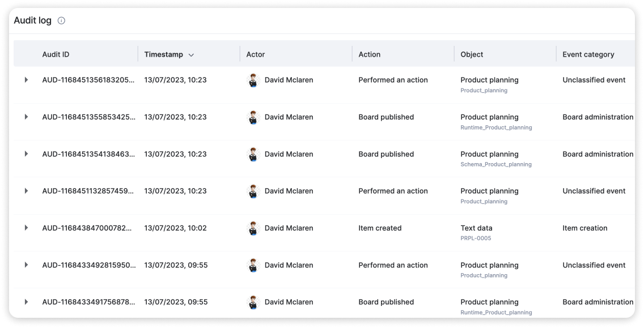Click the Event category column header
The image size is (644, 328).
pos(588,54)
